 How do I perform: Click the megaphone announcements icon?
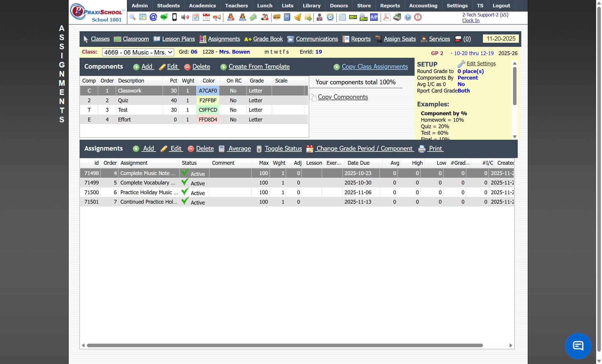tap(217, 17)
